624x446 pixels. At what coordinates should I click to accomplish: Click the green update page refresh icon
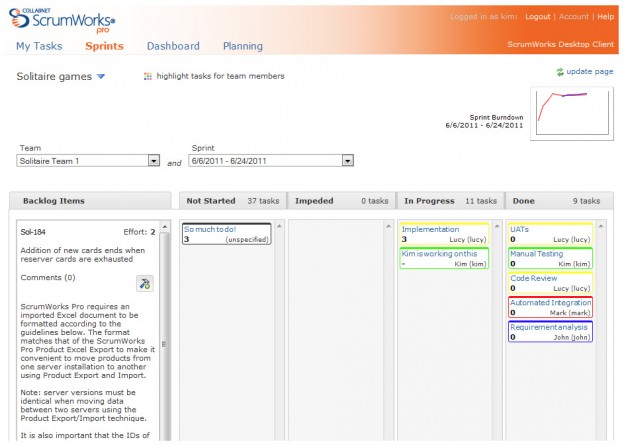[559, 72]
